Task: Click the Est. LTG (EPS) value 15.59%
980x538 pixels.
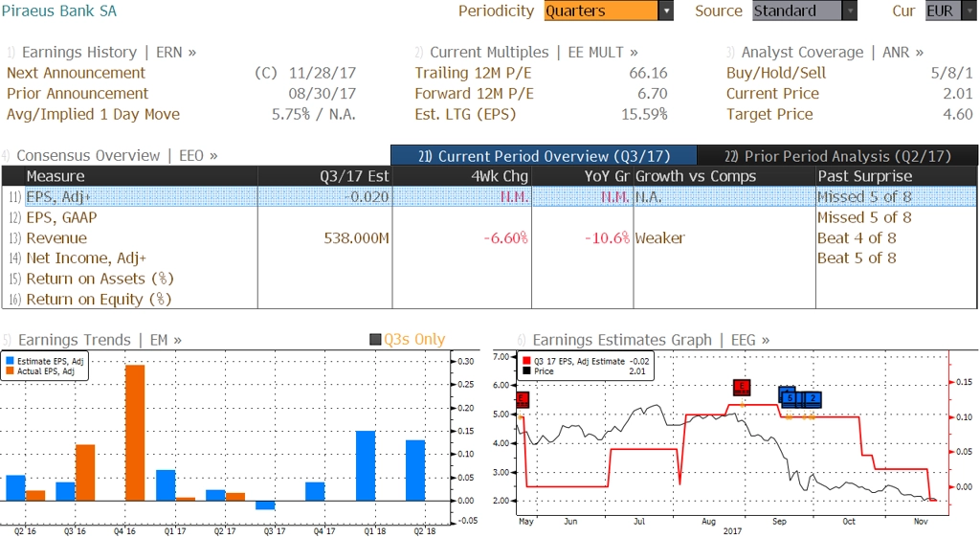Action: [644, 114]
